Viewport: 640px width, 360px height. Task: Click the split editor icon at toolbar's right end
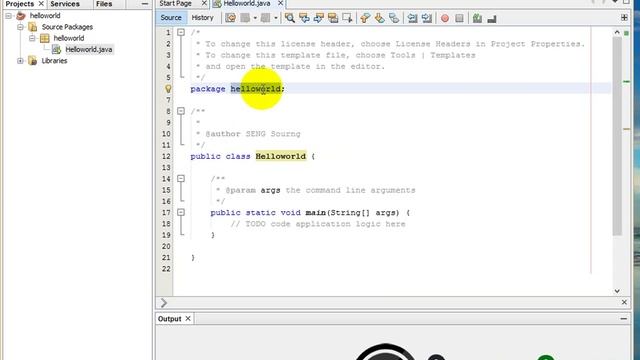coord(624,18)
